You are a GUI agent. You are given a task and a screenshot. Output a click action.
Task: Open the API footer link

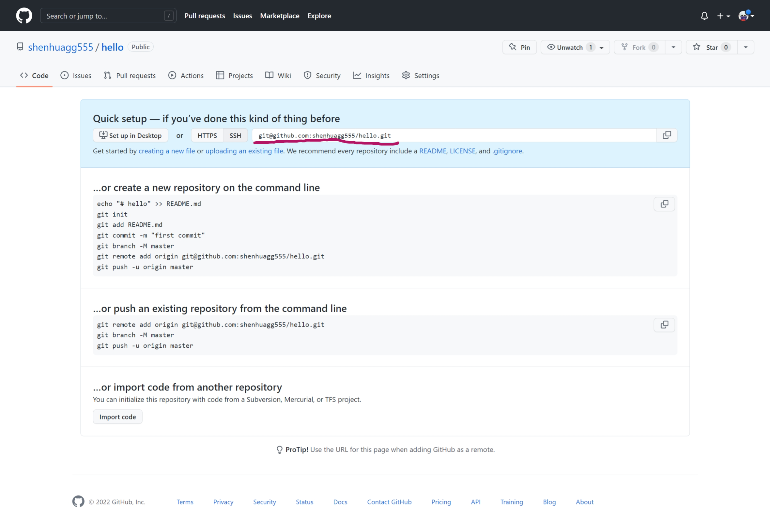pos(476,502)
